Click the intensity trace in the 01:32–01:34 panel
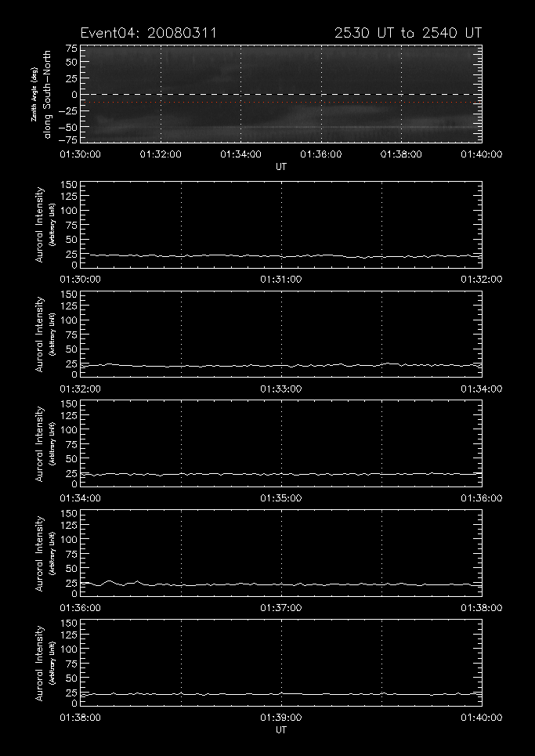 click(281, 365)
